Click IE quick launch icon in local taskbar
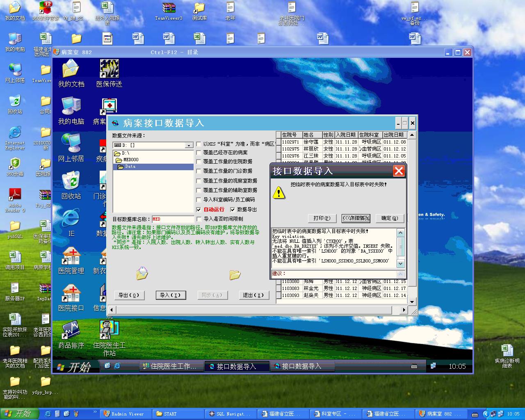This screenshot has height=420, width=525. pyautogui.click(x=48, y=413)
